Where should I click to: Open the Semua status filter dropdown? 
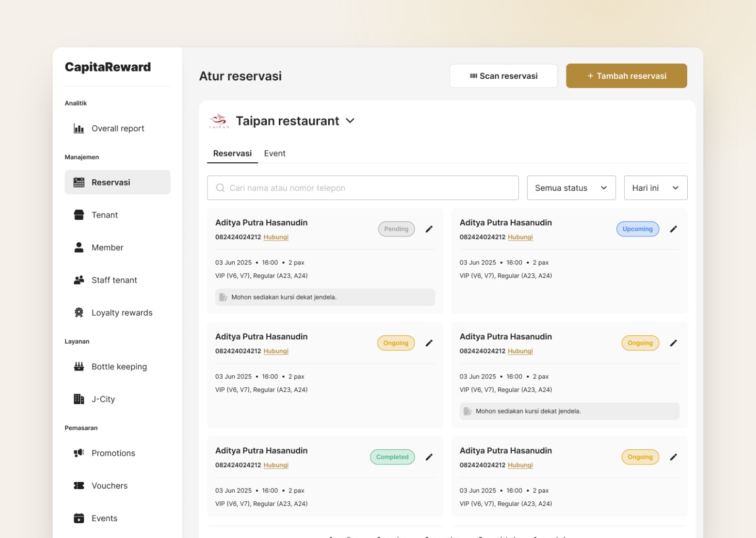coord(571,188)
